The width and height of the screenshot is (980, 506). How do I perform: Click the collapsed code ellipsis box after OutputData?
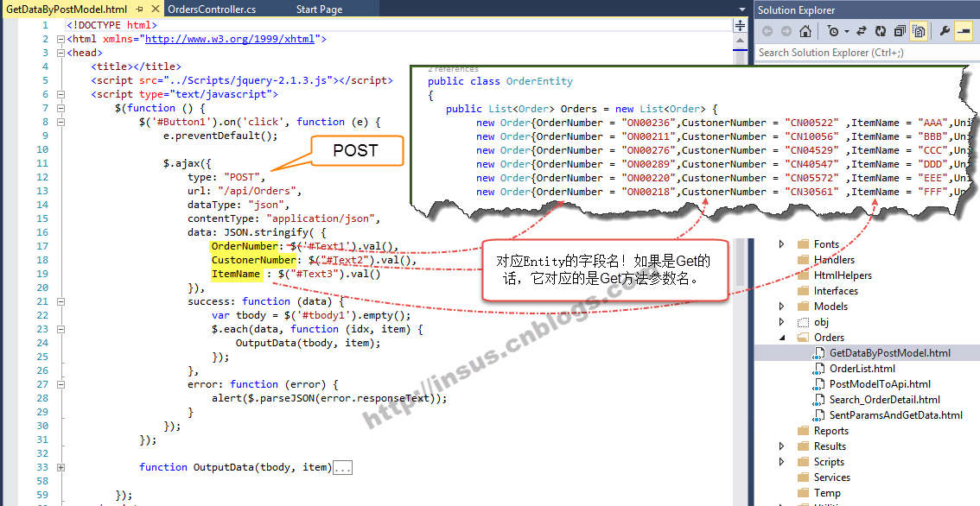click(x=342, y=467)
